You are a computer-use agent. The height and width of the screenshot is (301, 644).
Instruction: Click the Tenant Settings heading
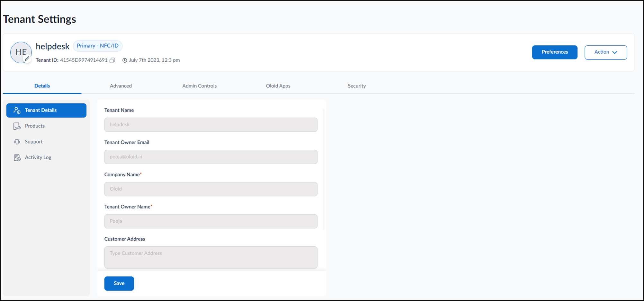[40, 19]
